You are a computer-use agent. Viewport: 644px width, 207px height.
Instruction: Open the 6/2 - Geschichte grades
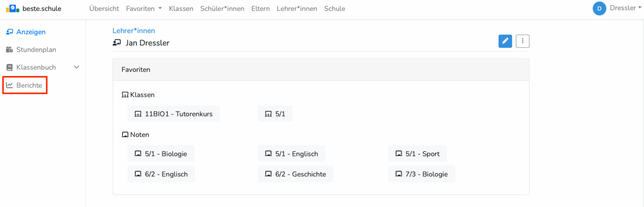point(296,174)
